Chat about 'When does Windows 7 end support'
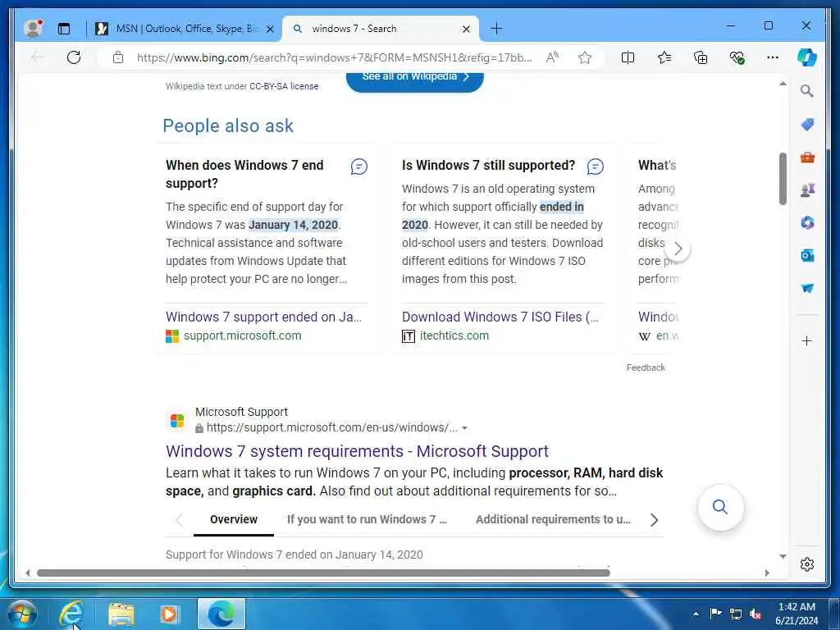Viewport: 840px width, 630px height. 359,167
